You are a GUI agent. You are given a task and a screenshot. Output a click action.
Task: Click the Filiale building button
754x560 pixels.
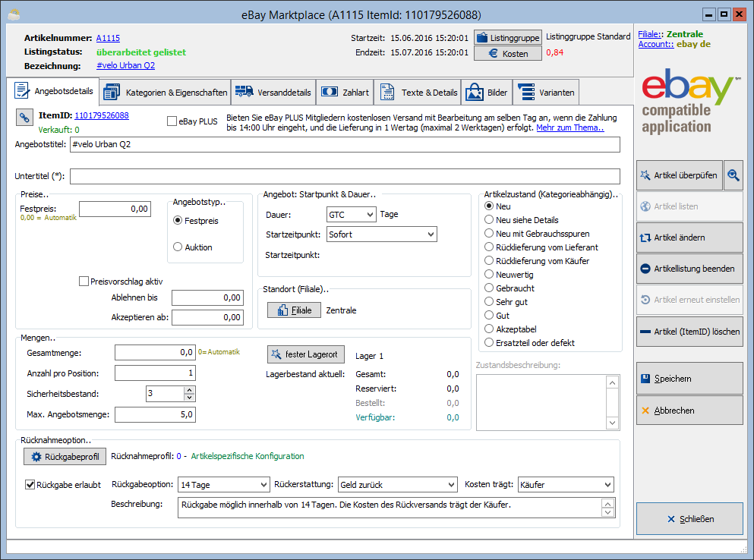click(x=294, y=310)
